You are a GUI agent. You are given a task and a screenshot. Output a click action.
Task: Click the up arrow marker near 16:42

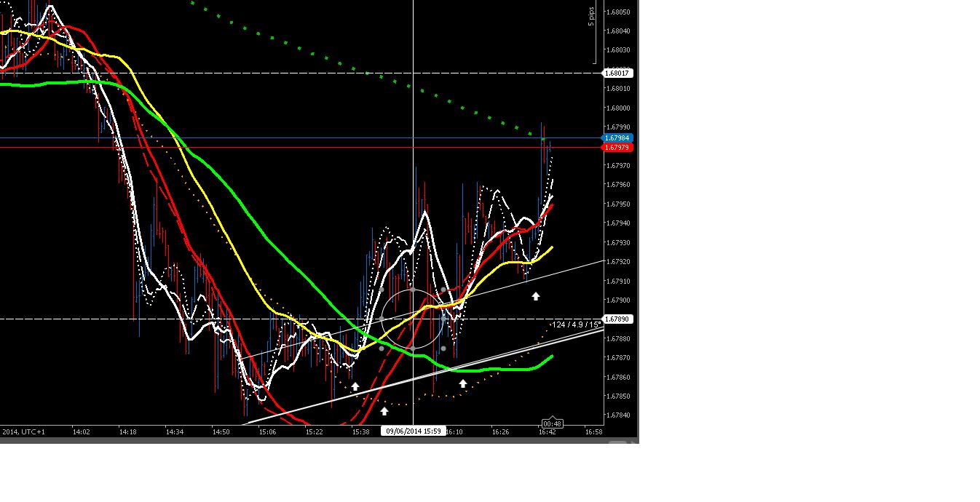point(536,296)
